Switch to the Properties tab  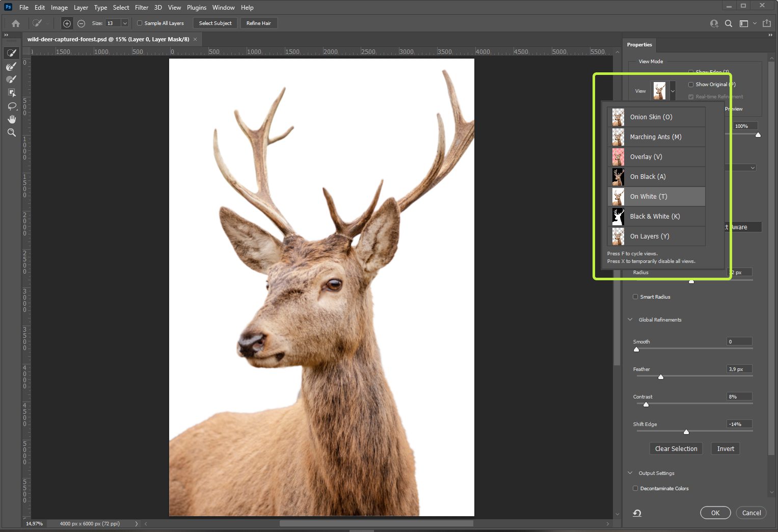pos(639,45)
